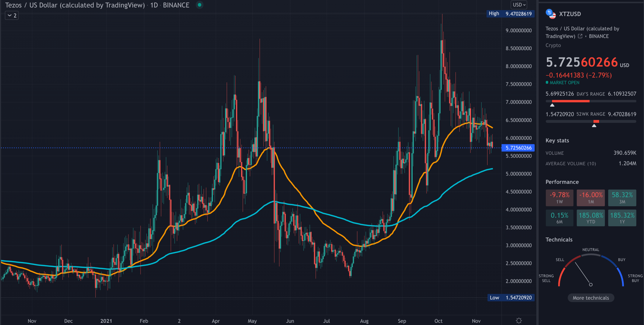Click the STRONG BUY gauge label
Viewport: 644px width, 325px height.
(x=635, y=278)
